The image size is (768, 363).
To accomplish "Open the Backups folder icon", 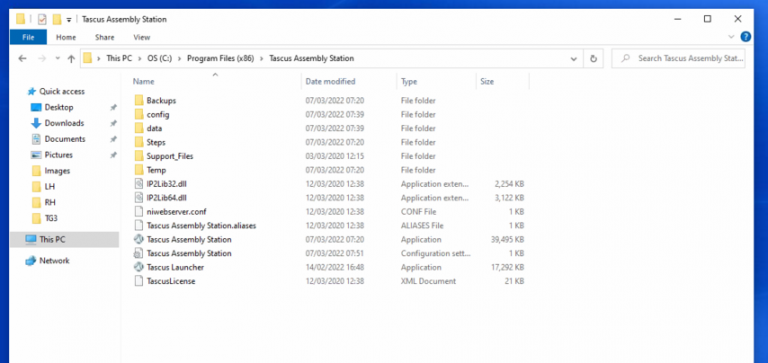I will tap(139, 100).
